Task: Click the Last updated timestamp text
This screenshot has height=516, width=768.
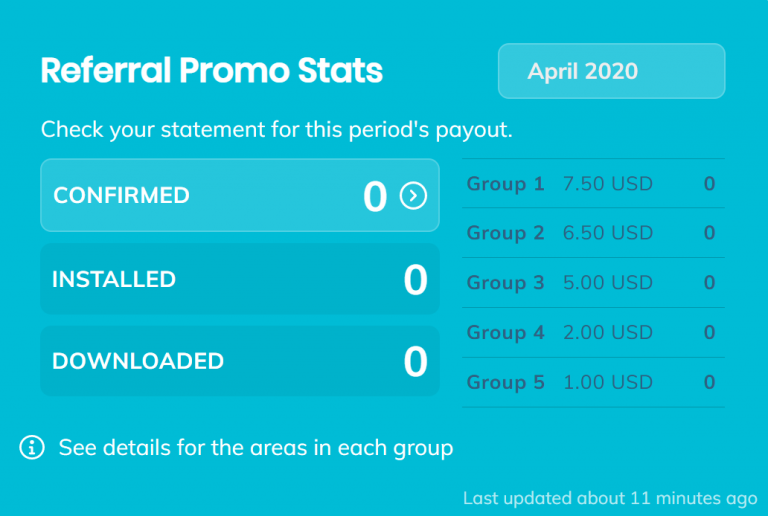Action: tap(610, 498)
